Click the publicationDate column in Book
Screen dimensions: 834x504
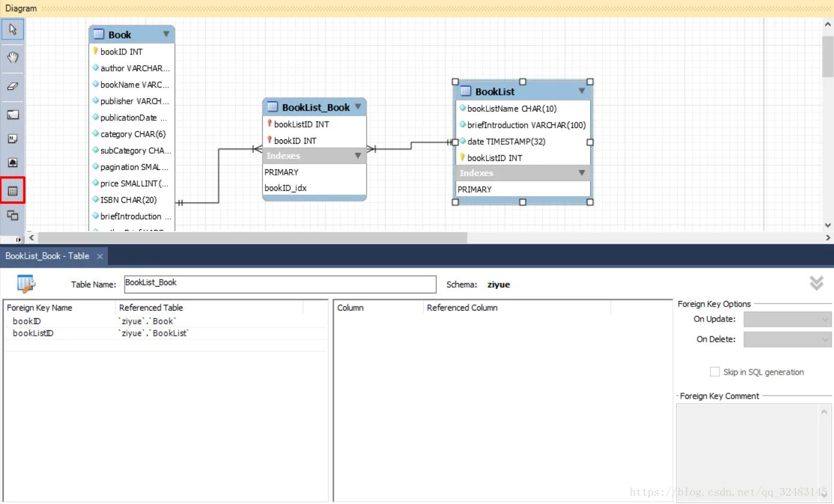point(132,118)
